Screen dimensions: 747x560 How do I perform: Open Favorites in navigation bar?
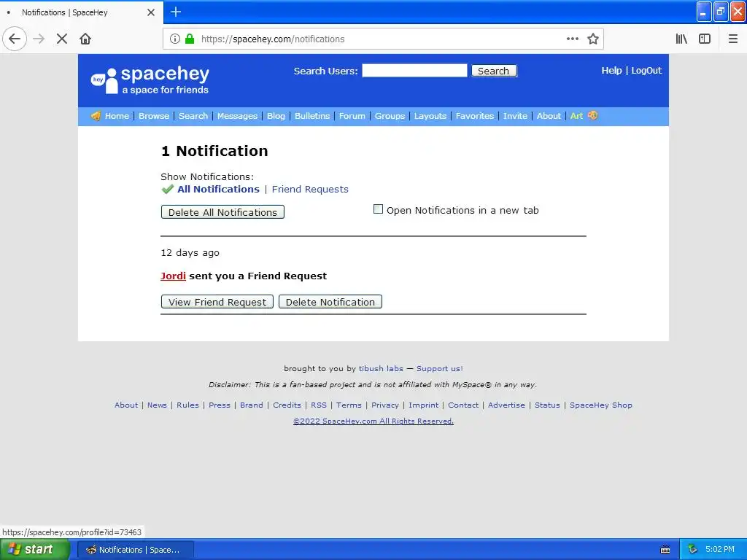point(474,116)
